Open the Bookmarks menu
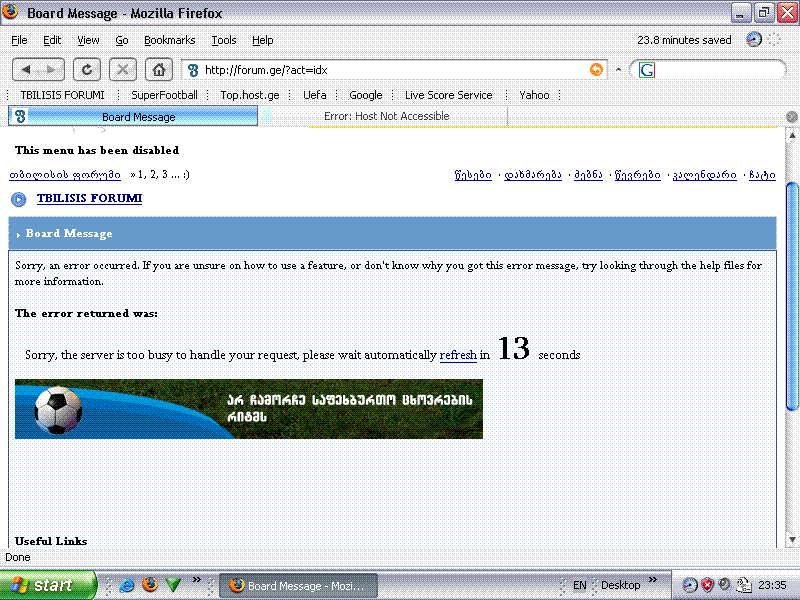 (169, 40)
